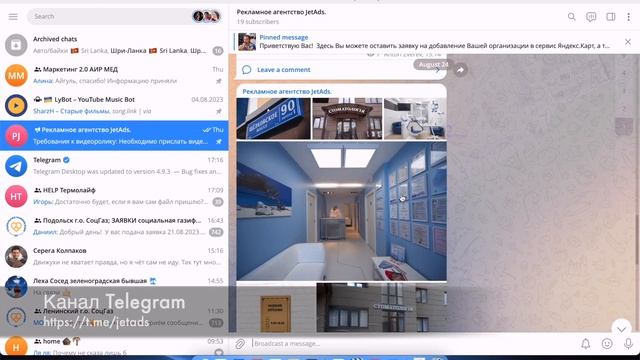Image resolution: width=640 pixels, height=360 pixels.
Task: Open the large blue corridor photo
Action: click(341, 211)
